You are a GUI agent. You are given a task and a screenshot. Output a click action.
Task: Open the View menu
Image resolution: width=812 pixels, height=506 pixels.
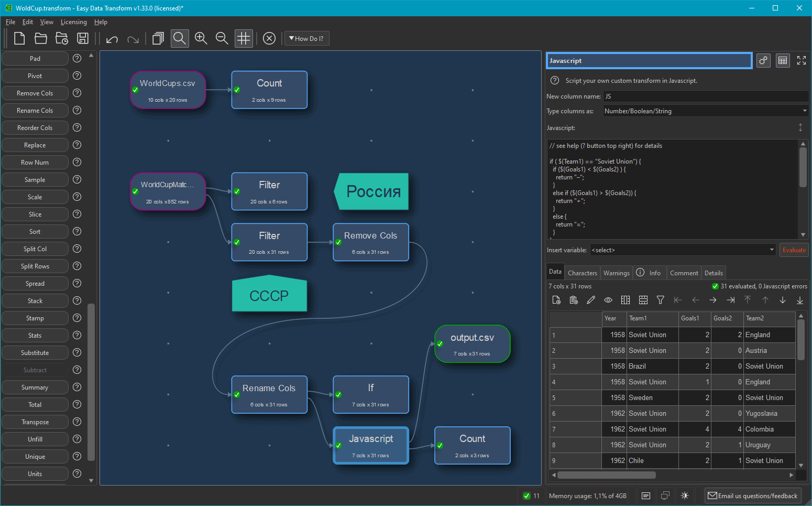(x=47, y=22)
